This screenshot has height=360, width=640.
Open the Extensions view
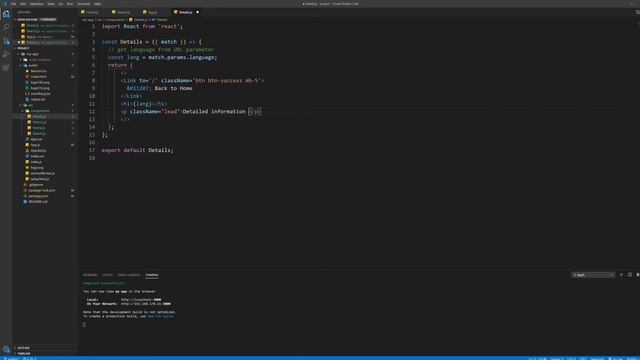click(x=6, y=68)
